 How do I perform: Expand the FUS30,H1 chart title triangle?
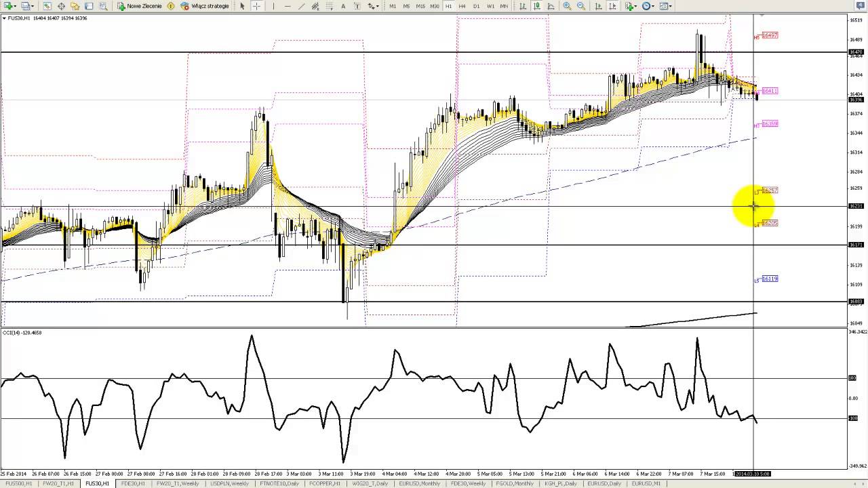coord(5,18)
